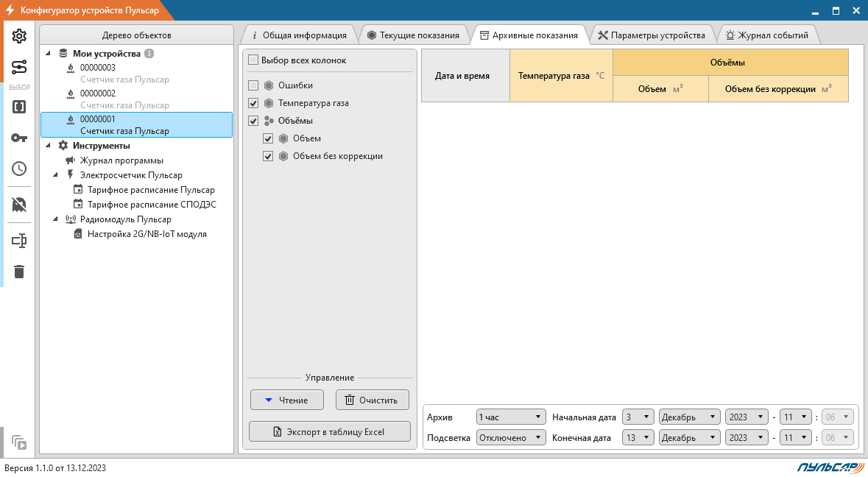Open the Конечная дата day dropdown

pos(638,438)
